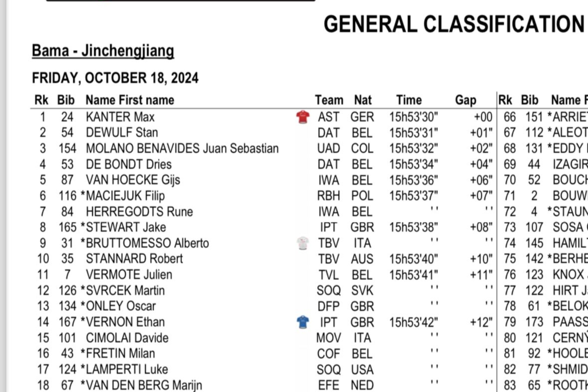Click the Gap column header
The width and height of the screenshot is (588, 392).
pyautogui.click(x=465, y=100)
